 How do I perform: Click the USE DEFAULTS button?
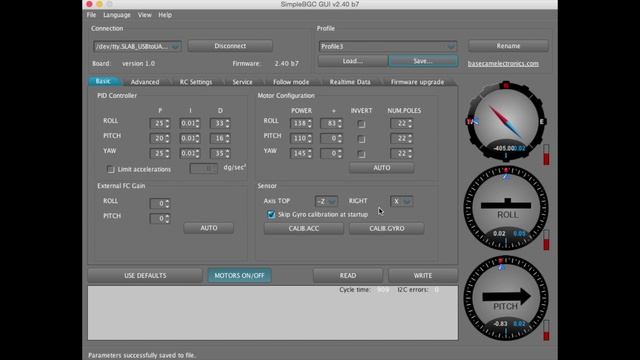tap(145, 276)
